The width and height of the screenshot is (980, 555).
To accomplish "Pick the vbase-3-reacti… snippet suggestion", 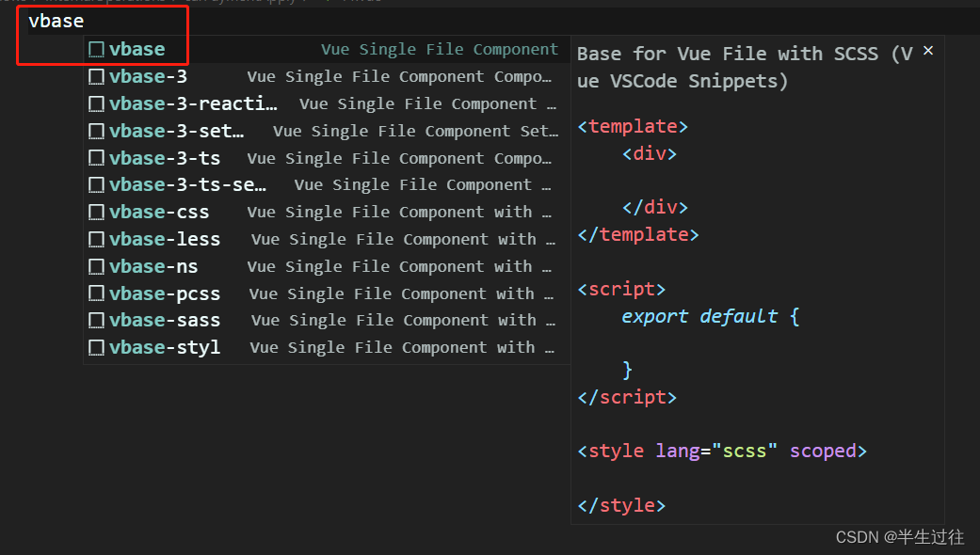I will point(327,103).
